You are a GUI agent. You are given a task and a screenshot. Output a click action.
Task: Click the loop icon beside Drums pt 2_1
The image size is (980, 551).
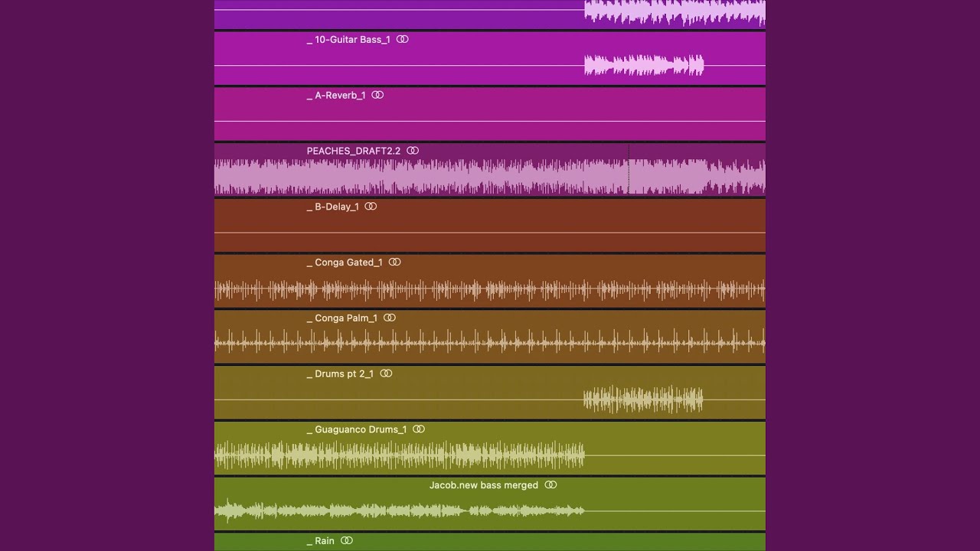[386, 373]
